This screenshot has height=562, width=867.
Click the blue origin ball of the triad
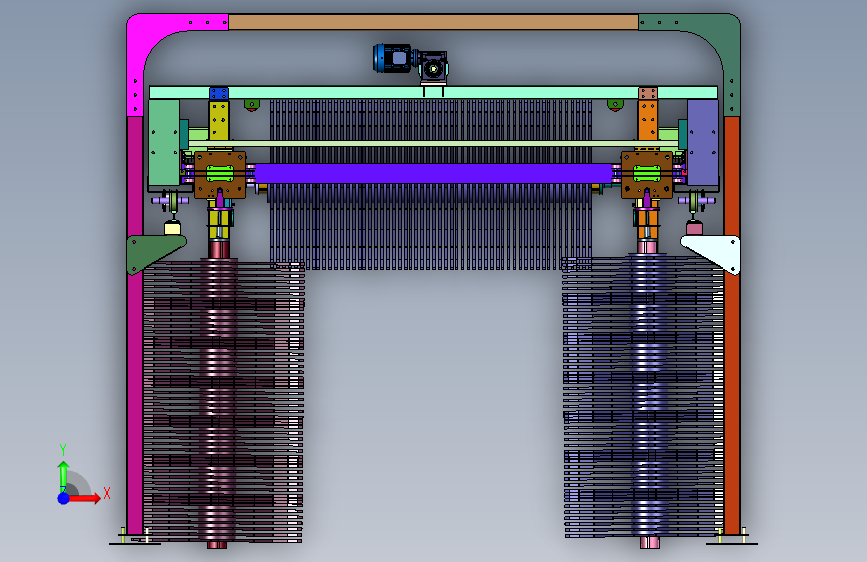64,498
